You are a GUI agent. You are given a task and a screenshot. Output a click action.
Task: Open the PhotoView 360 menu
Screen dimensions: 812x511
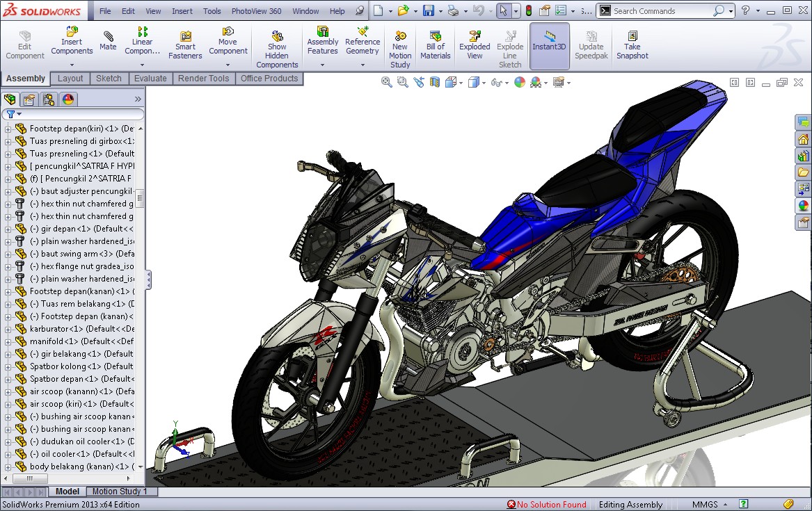coord(256,11)
